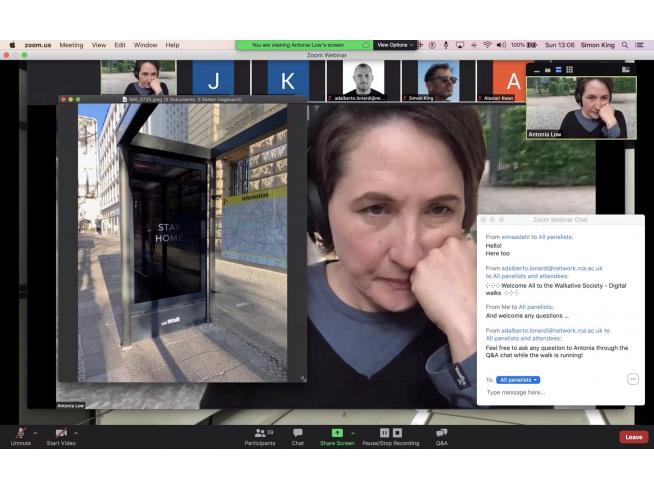Viewport: 654px width, 490px height.
Task: Click the Wi-Fi icon in the menu bar
Action: coord(487,45)
